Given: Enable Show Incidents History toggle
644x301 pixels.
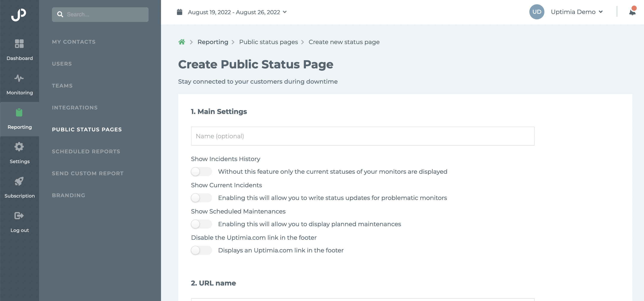Looking at the screenshot, I should tap(201, 172).
